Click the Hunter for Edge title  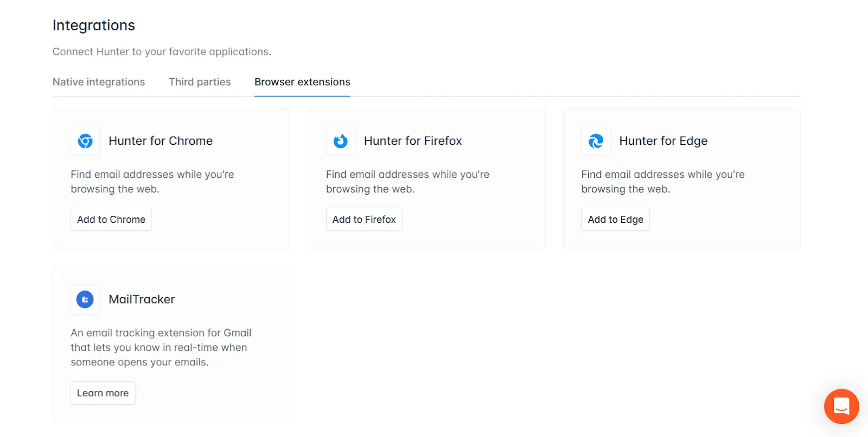click(x=663, y=141)
